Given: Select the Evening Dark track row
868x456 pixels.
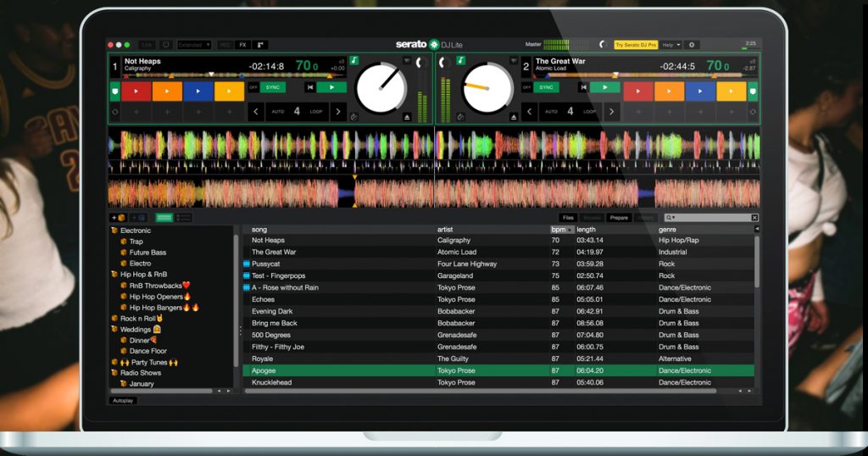Looking at the screenshot, I should point(498,311).
